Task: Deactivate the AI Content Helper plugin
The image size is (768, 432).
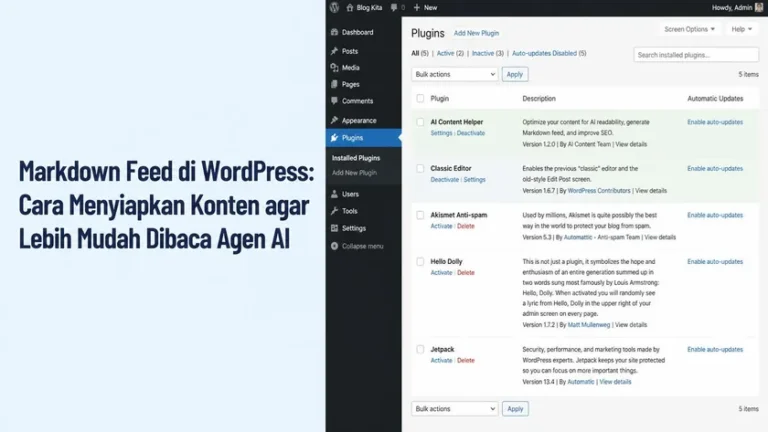Action: 471,133
